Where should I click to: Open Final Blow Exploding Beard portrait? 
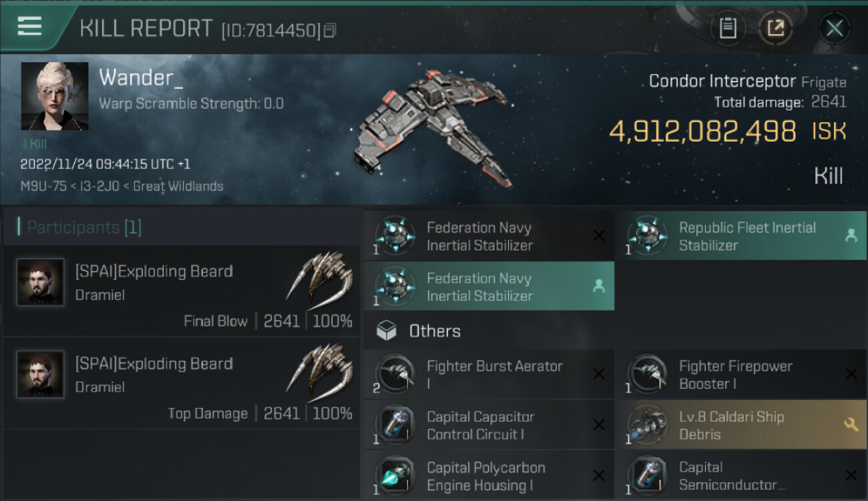41,283
